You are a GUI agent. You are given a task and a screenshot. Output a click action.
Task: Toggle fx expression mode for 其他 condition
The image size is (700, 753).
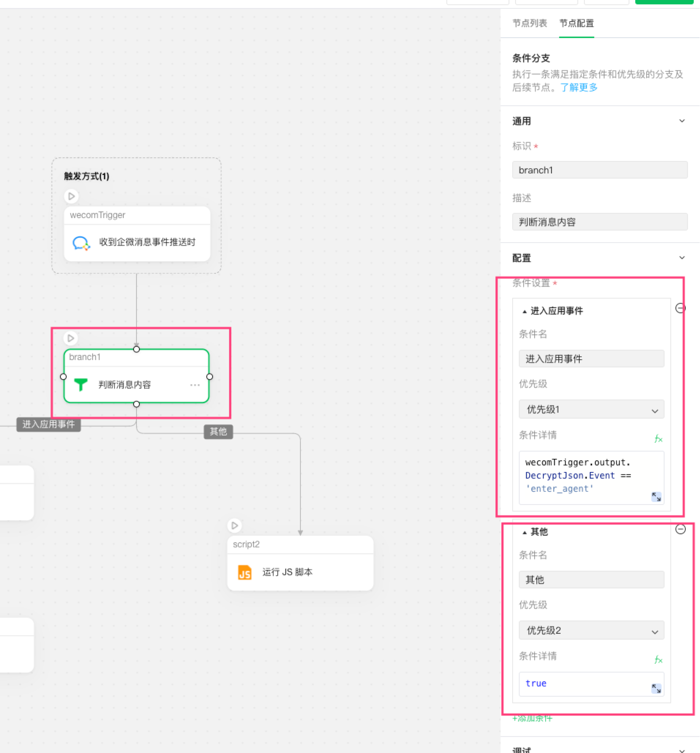pos(658,659)
